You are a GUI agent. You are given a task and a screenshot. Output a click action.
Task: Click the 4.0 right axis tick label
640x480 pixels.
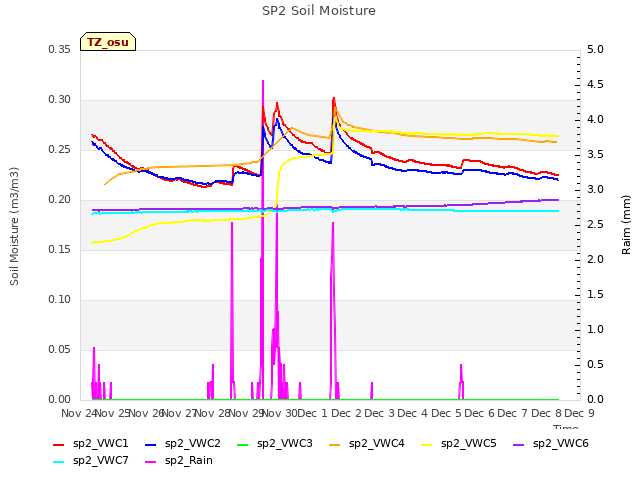596,120
